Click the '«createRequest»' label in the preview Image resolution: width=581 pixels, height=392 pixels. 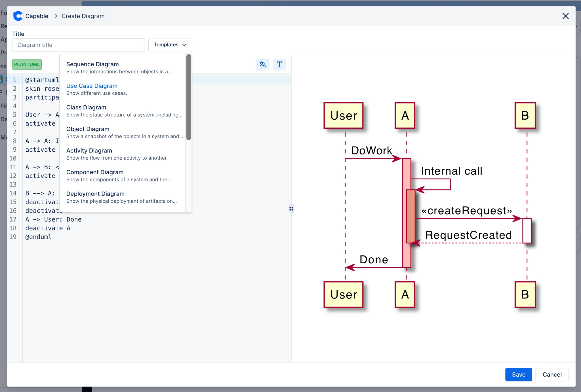tap(467, 211)
